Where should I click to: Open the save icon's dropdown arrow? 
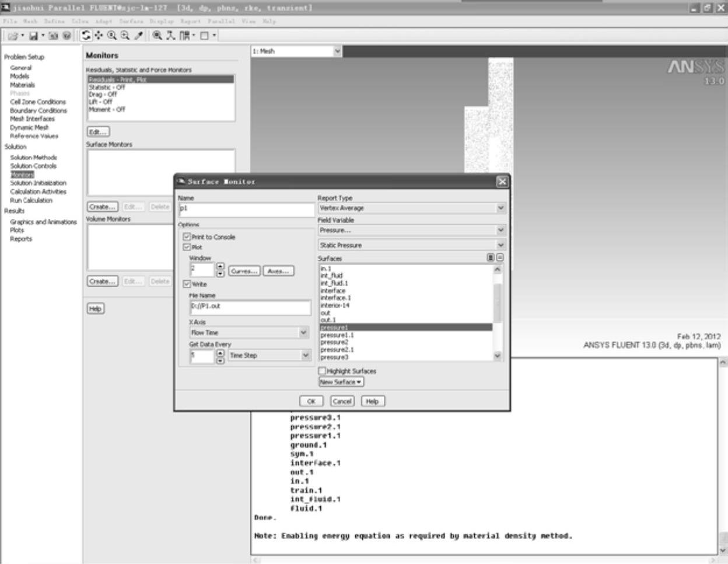point(43,36)
